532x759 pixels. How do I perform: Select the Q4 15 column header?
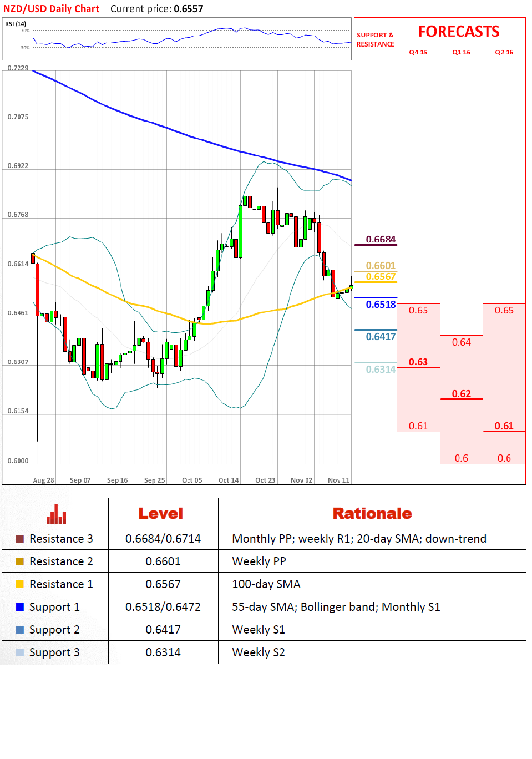click(x=418, y=52)
